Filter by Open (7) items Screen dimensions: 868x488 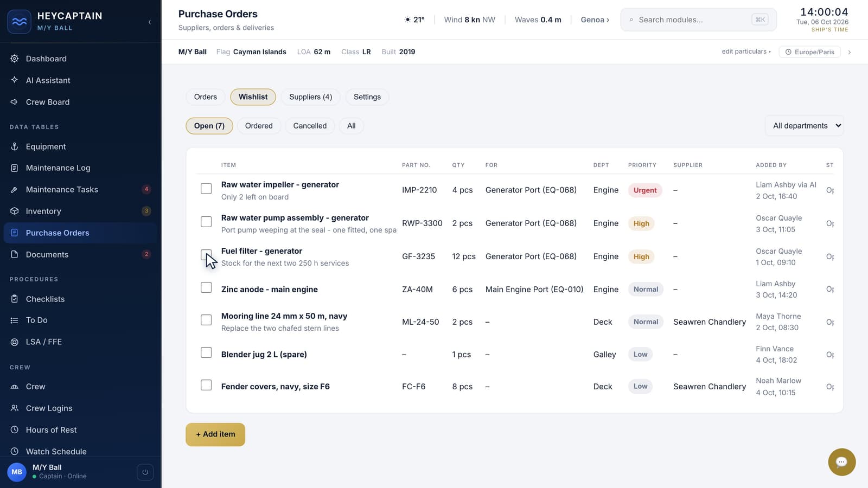[209, 126]
